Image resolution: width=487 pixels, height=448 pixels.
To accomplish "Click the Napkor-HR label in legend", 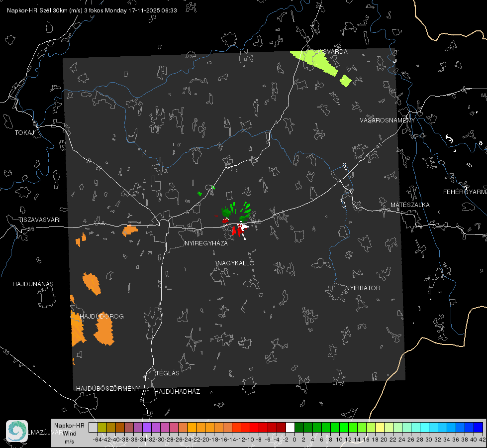I will (x=69, y=426).
